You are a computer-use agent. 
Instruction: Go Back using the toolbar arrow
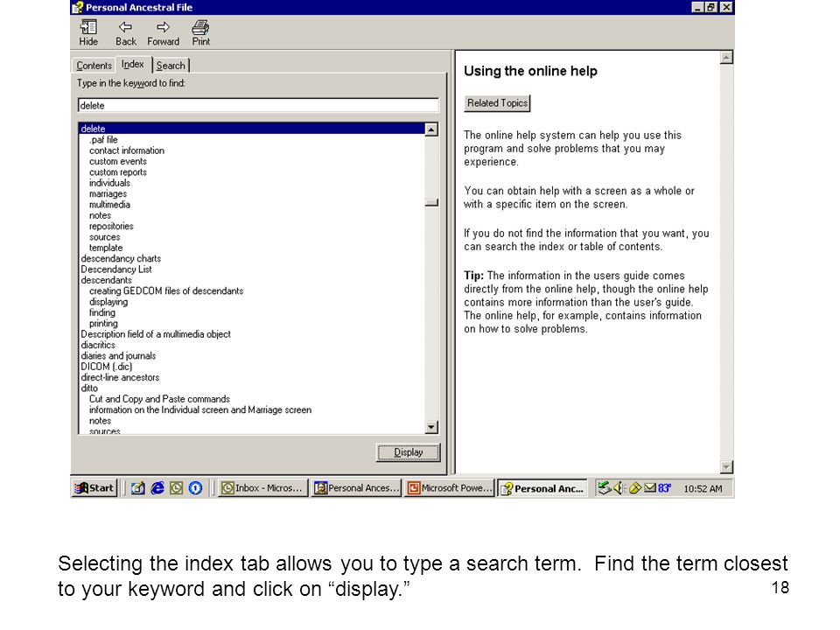point(126,33)
